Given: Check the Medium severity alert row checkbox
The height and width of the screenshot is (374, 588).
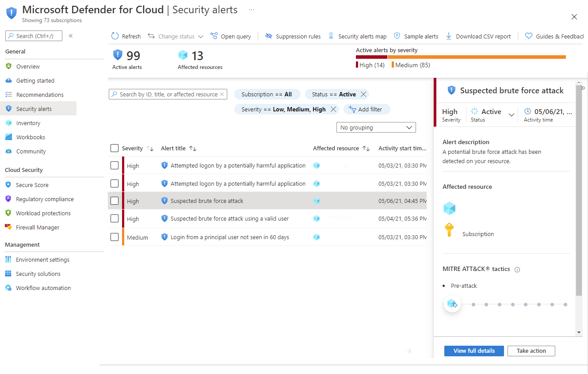Looking at the screenshot, I should pos(115,237).
